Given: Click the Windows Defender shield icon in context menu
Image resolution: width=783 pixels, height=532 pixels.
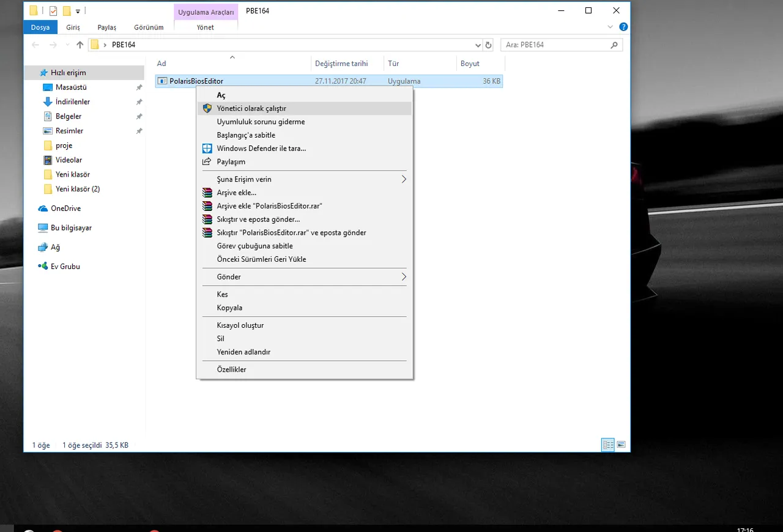Looking at the screenshot, I should [x=207, y=149].
